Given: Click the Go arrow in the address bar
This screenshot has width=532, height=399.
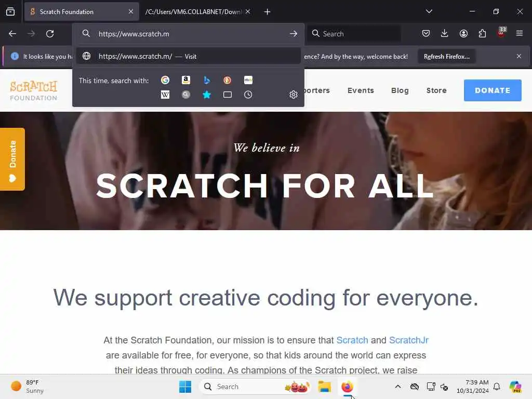Looking at the screenshot, I should click(294, 34).
